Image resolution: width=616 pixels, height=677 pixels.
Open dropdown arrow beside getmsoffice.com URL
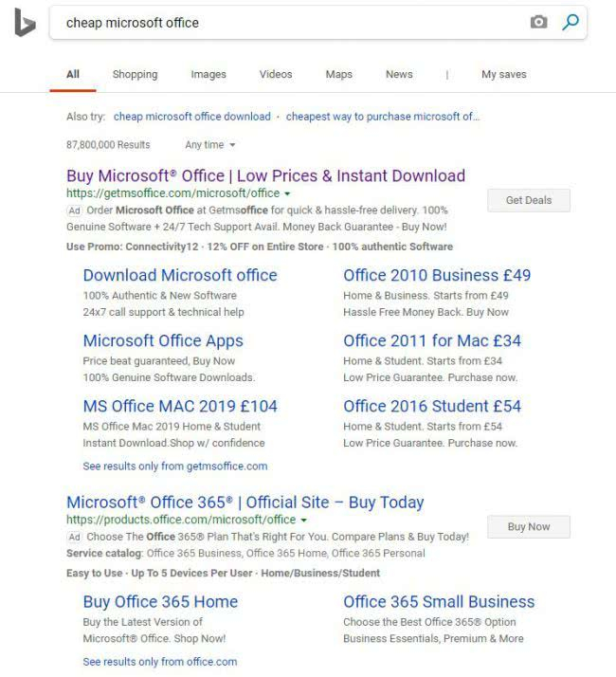[287, 193]
